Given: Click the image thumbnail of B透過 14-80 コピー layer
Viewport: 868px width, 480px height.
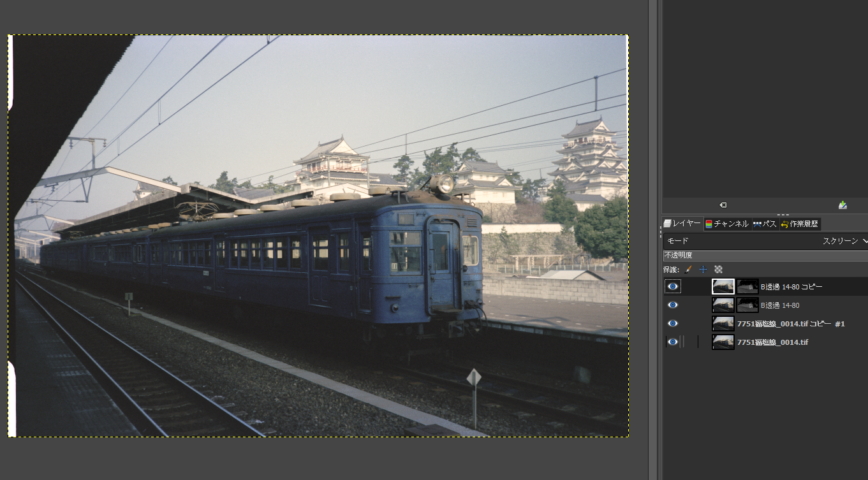Looking at the screenshot, I should [x=723, y=287].
